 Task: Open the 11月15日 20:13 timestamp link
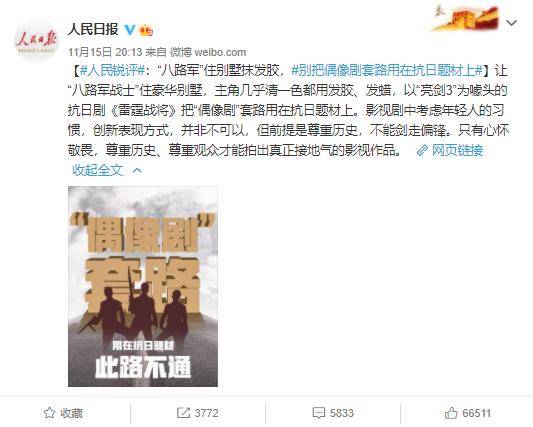tap(105, 52)
